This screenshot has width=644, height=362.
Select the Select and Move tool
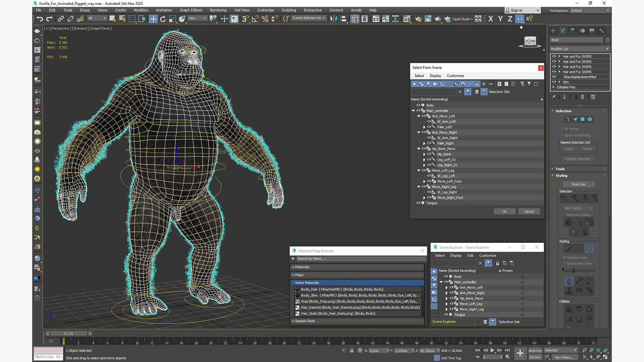[153, 19]
